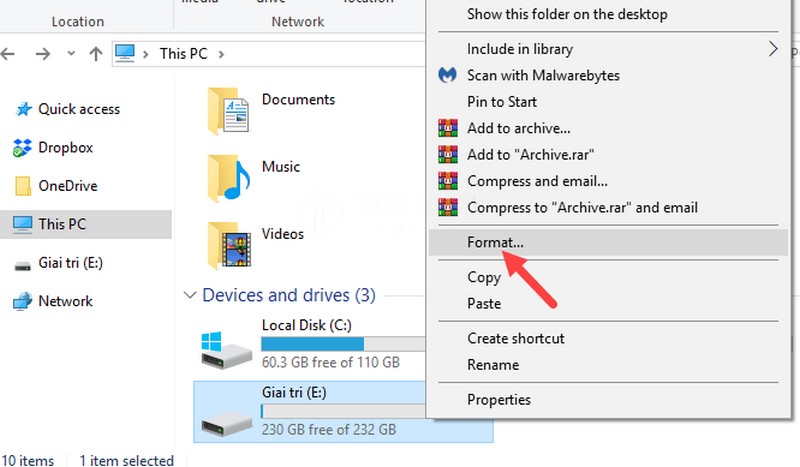Select the Documents folder label
This screenshot has height=467, width=800.
tap(298, 100)
